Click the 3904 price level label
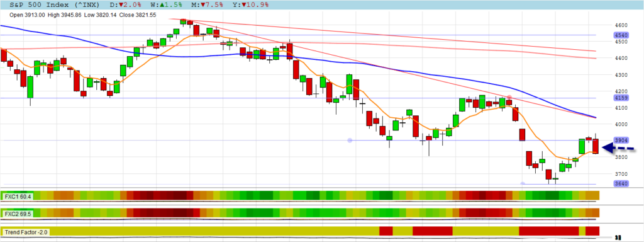 tap(620, 141)
